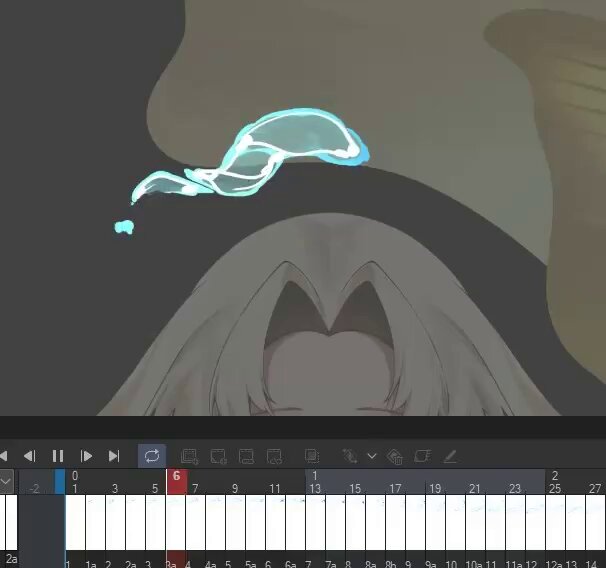Click the cel label 4a
The width and height of the screenshot is (606, 568).
point(211,564)
